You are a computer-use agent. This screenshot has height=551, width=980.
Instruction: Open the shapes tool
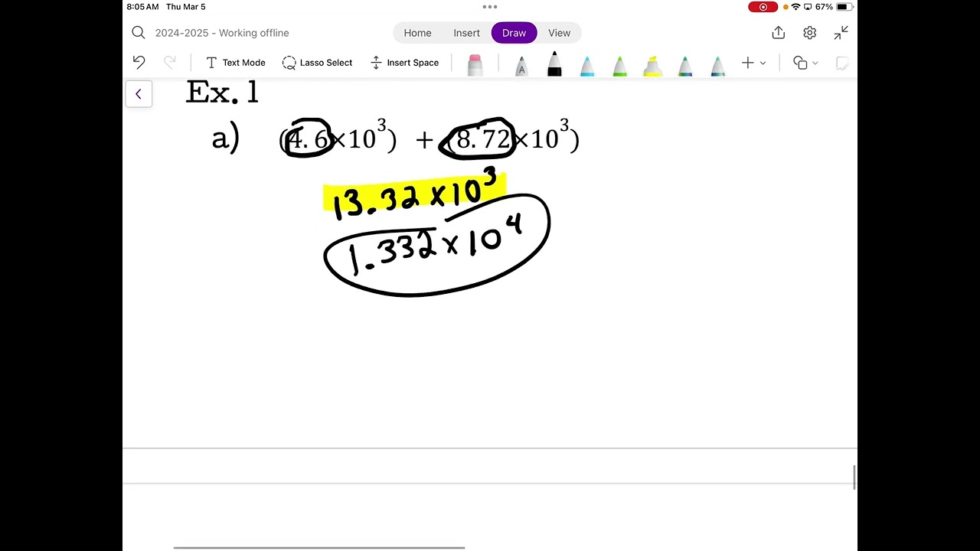(800, 63)
